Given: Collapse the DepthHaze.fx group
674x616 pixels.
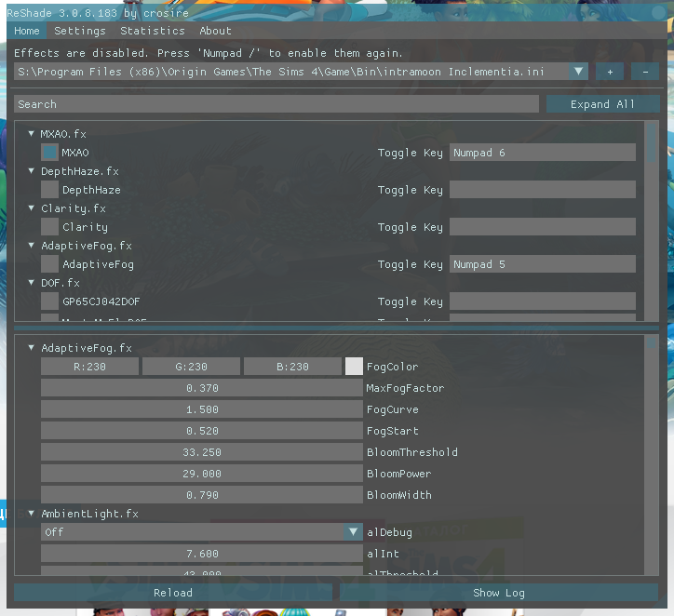Looking at the screenshot, I should coord(31,171).
